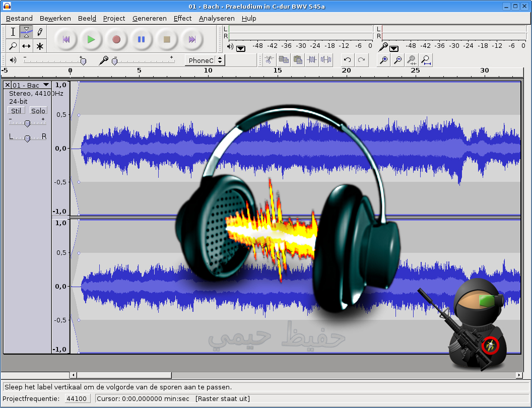Open the Bestand menu
Image resolution: width=532 pixels, height=408 pixels.
(x=19, y=18)
